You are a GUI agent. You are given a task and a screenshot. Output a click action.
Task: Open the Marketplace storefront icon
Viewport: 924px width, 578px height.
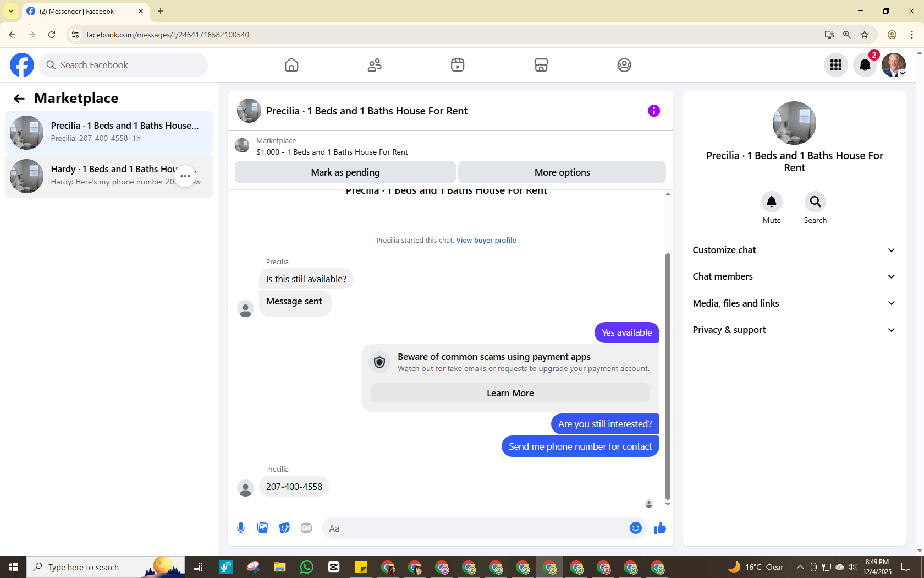pyautogui.click(x=541, y=65)
